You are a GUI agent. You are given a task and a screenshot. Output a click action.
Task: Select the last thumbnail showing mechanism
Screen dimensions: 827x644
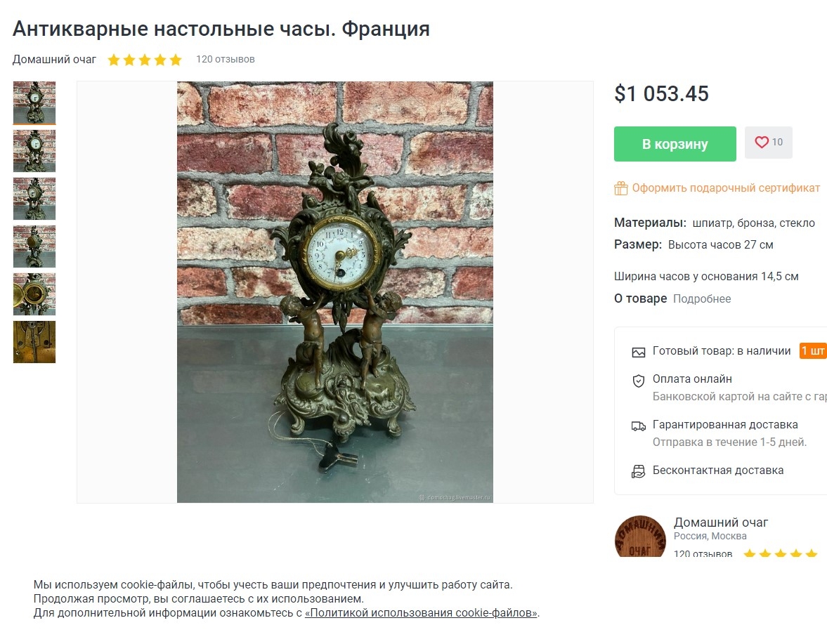pyautogui.click(x=34, y=342)
